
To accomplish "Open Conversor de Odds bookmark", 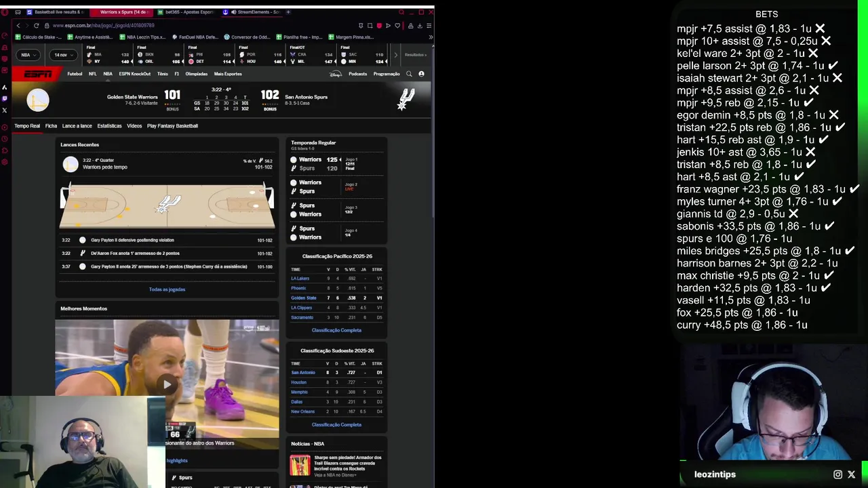I will [246, 37].
